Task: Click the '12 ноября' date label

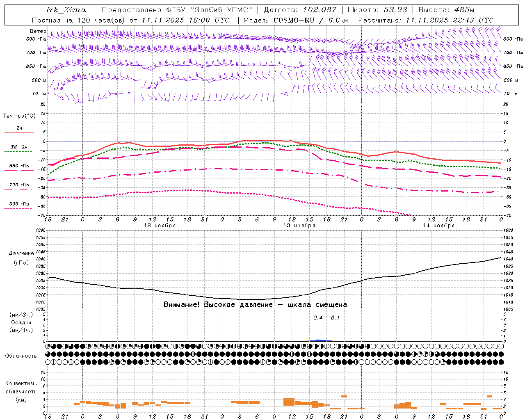Action: click(x=160, y=226)
